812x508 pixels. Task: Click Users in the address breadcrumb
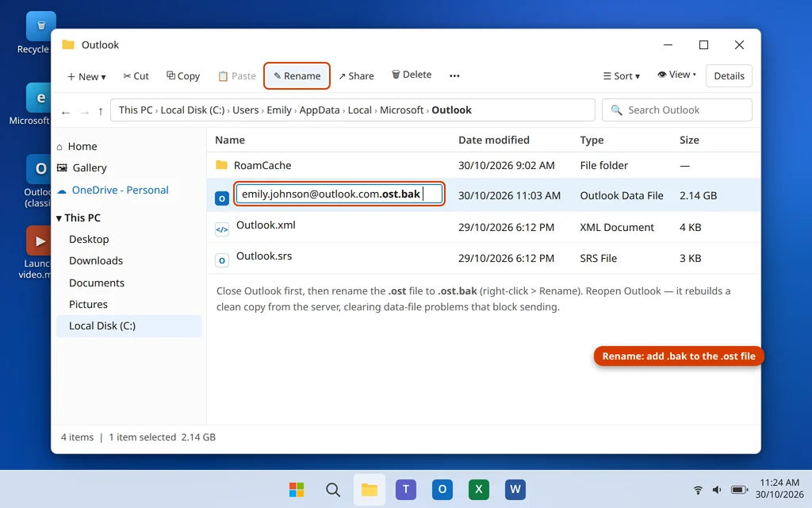click(246, 110)
